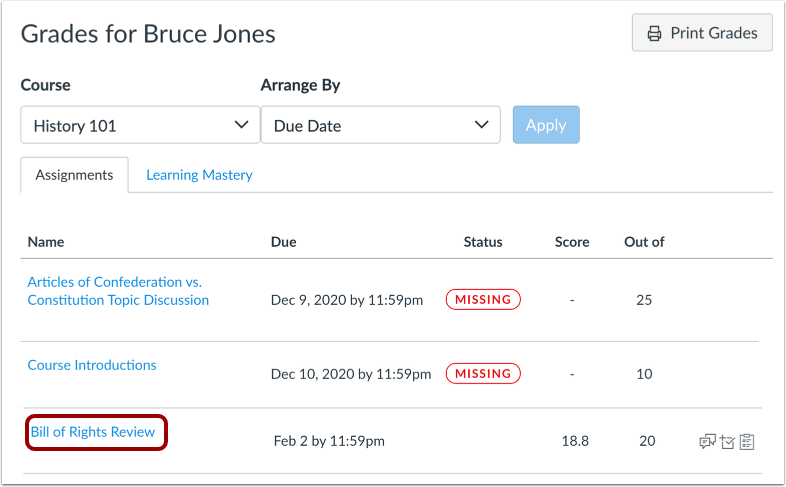Open the Due Date arrangement selector
The image size is (786, 487).
380,126
